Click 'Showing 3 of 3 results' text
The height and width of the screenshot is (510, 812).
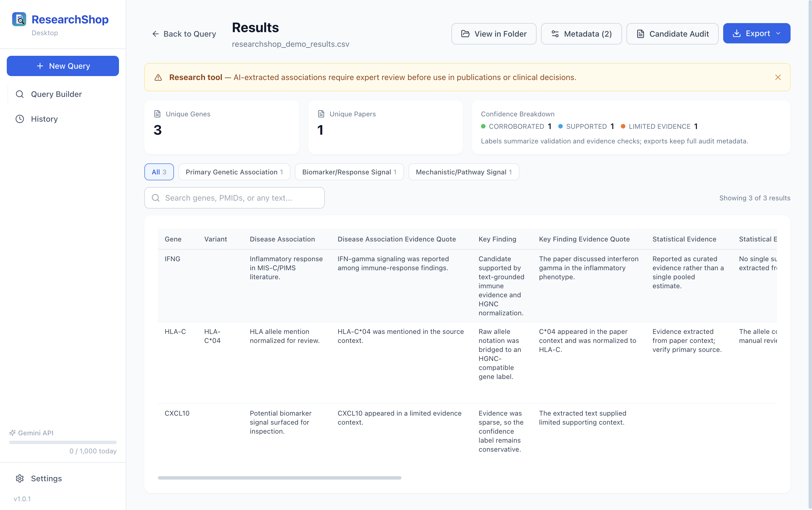[x=755, y=198]
